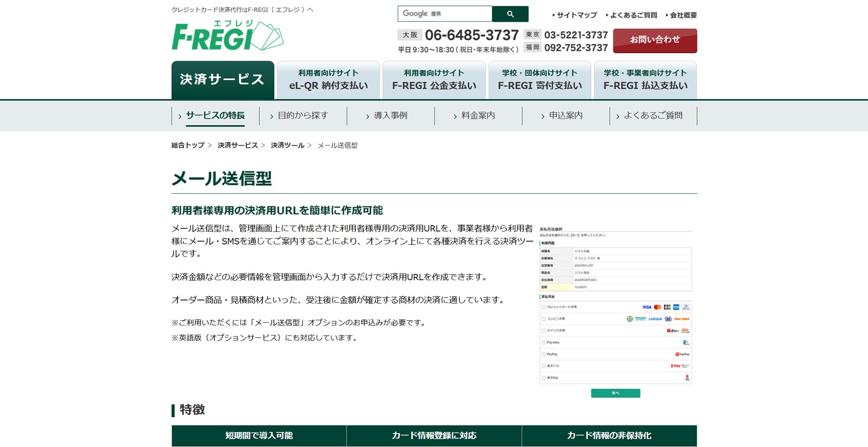Go to 決済サービス breadcrumb
868x447 pixels.
click(238, 145)
